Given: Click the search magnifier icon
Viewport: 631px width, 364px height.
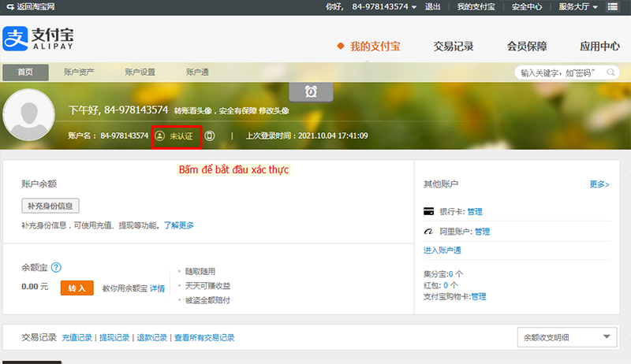Looking at the screenshot, I should pos(610,72).
